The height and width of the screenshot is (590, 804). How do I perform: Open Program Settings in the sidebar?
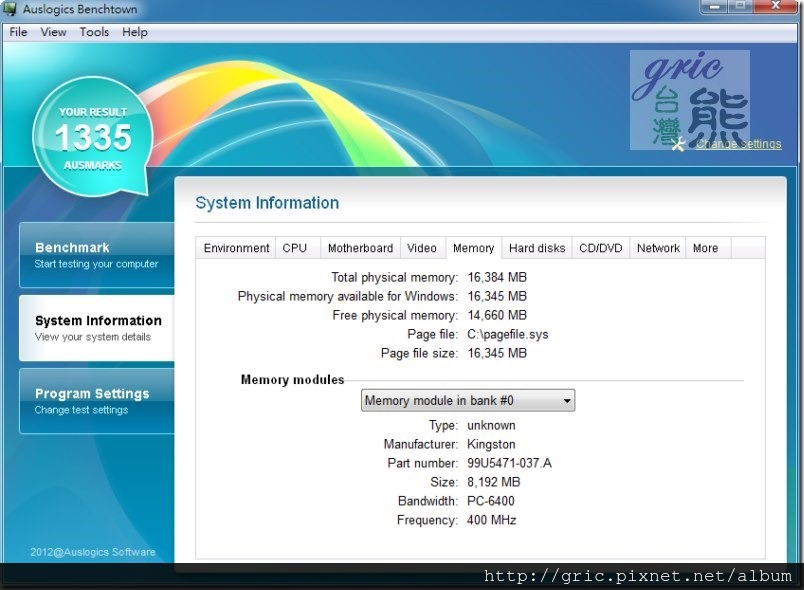tap(96, 401)
